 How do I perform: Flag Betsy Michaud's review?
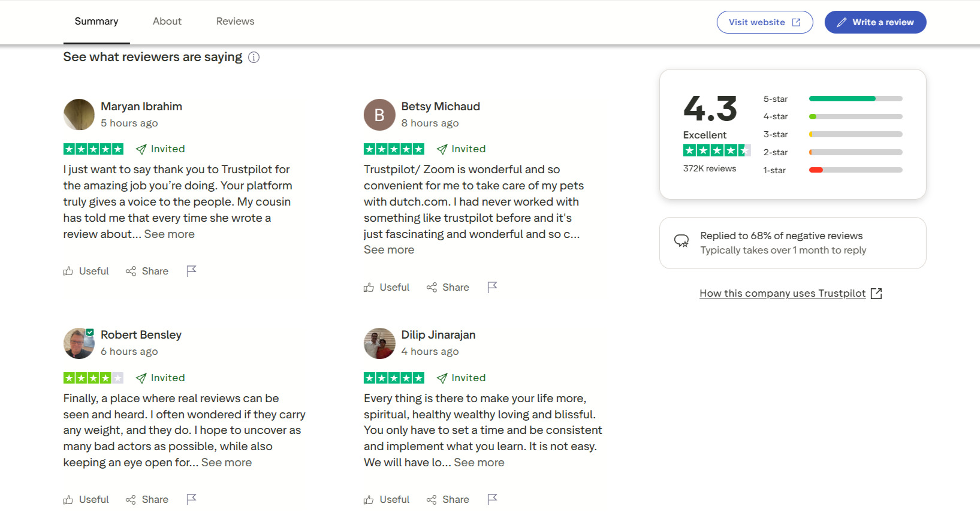pos(493,287)
